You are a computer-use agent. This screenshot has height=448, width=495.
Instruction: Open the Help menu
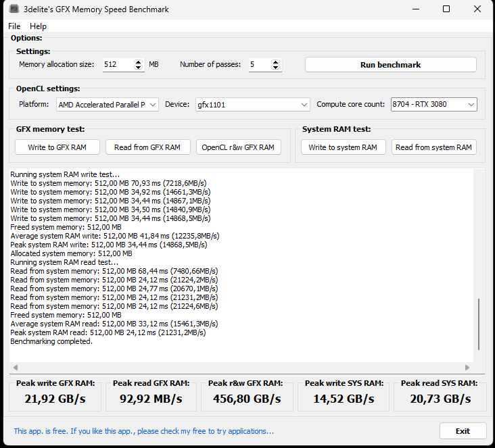[38, 26]
